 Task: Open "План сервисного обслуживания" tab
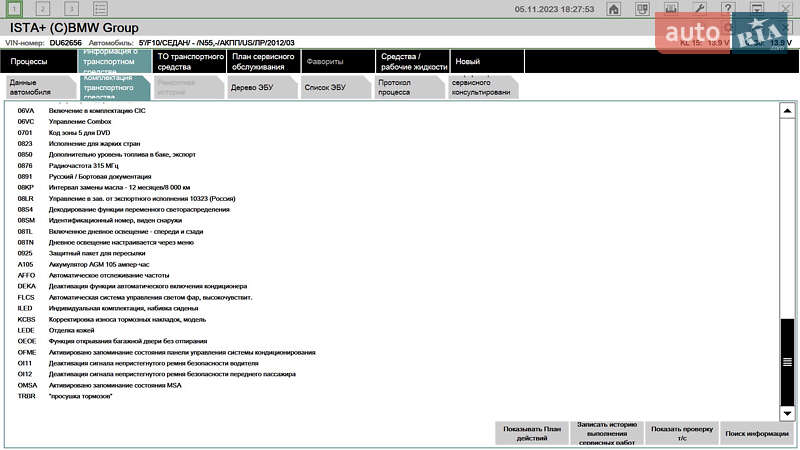click(263, 62)
